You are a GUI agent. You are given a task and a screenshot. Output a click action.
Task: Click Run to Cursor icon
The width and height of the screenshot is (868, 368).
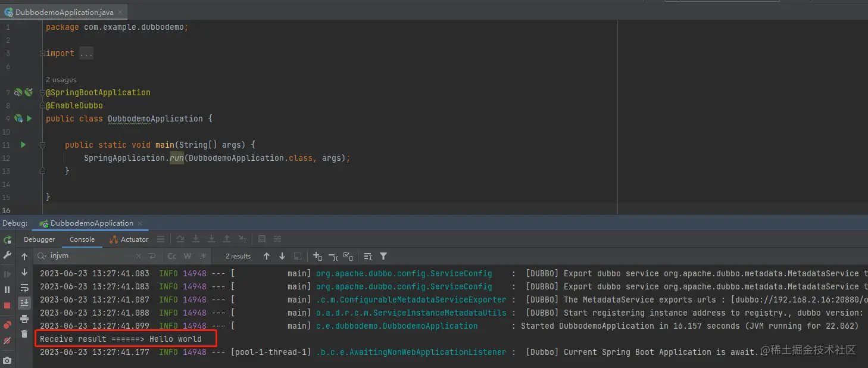tap(242, 239)
